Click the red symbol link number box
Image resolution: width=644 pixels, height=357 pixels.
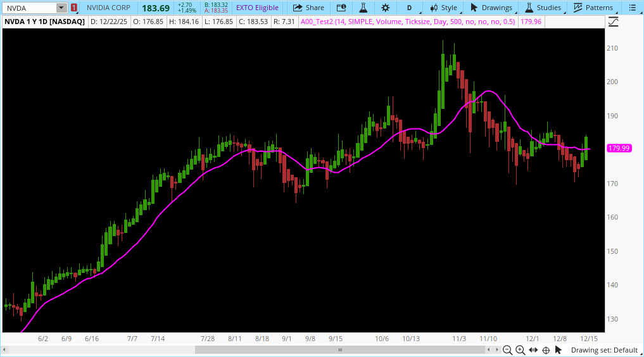coord(74,8)
